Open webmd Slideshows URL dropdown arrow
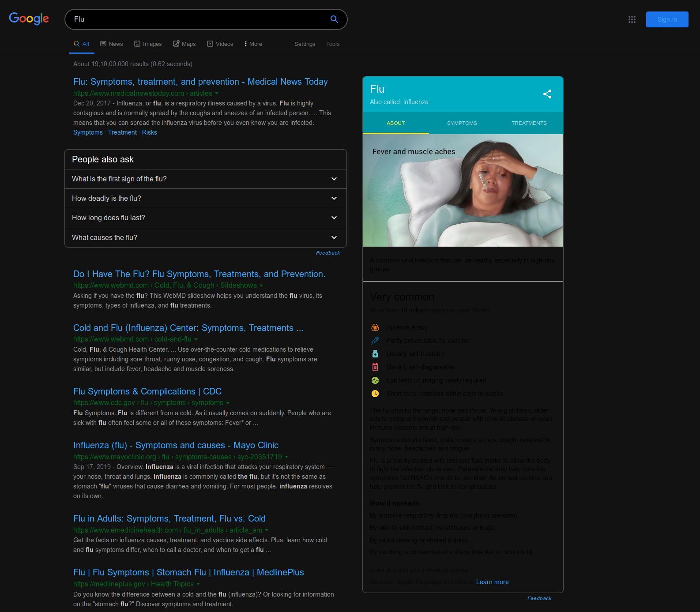Image resolution: width=700 pixels, height=612 pixels. [261, 285]
